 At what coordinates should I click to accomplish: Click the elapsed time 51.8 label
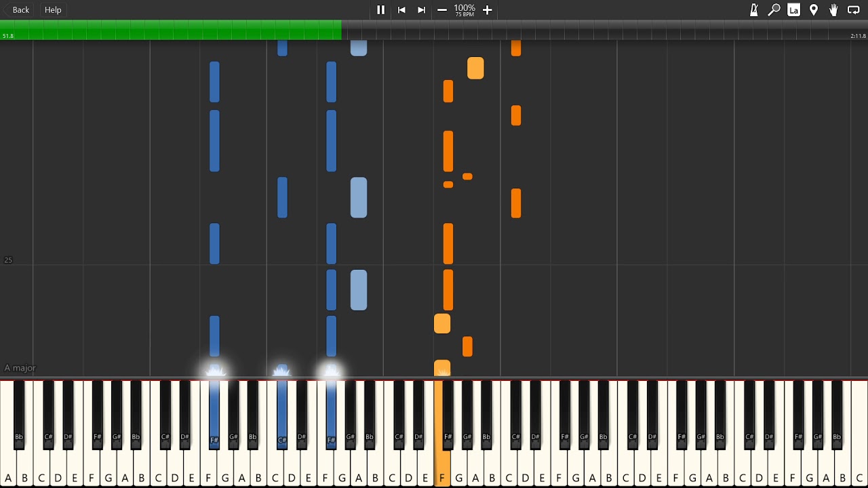[x=8, y=36]
